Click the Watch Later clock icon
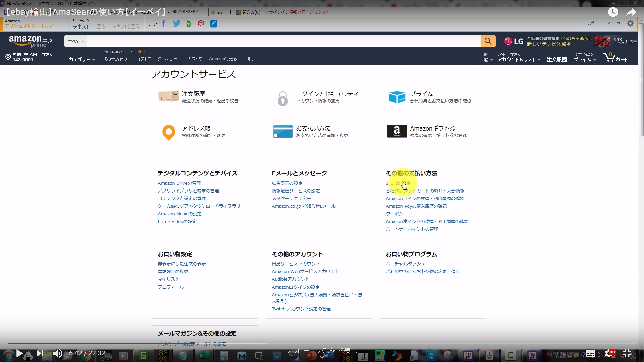 point(613,12)
